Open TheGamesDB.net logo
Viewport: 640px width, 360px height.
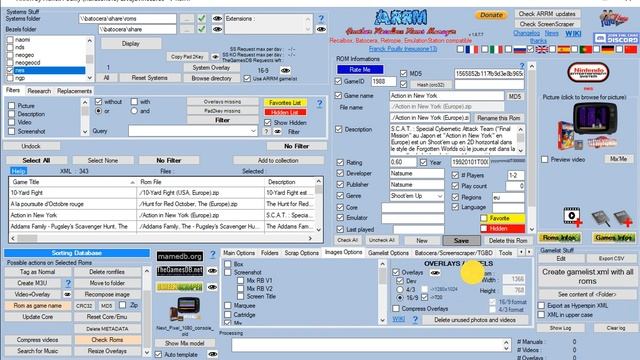180,271
